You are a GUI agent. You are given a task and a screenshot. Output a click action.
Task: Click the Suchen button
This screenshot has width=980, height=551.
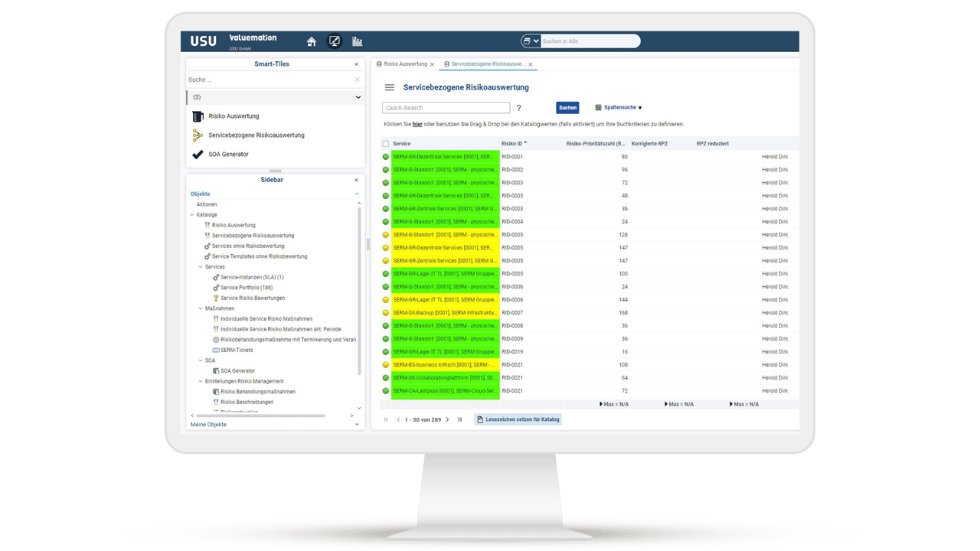[567, 108]
